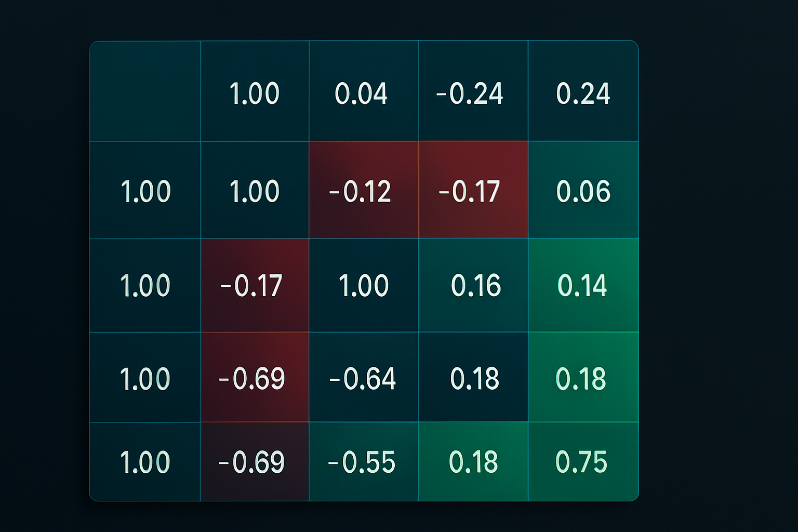Click the -0.17 cell between two 1.00 cells
The height and width of the screenshot is (532, 798).
252,285
